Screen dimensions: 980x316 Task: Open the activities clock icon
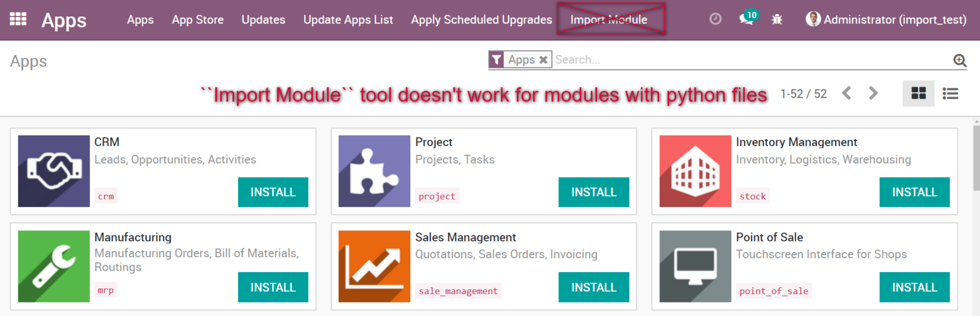click(x=715, y=19)
